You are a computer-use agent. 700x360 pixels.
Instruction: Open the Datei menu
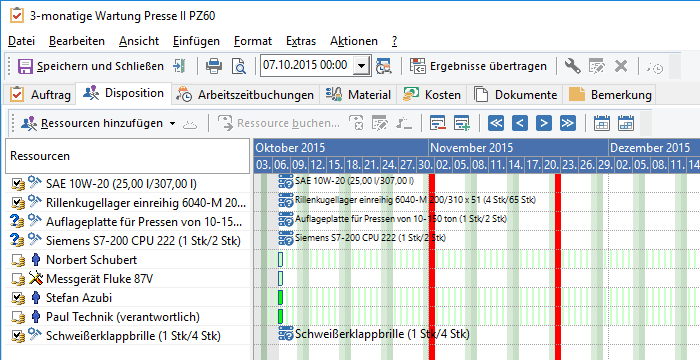21,41
